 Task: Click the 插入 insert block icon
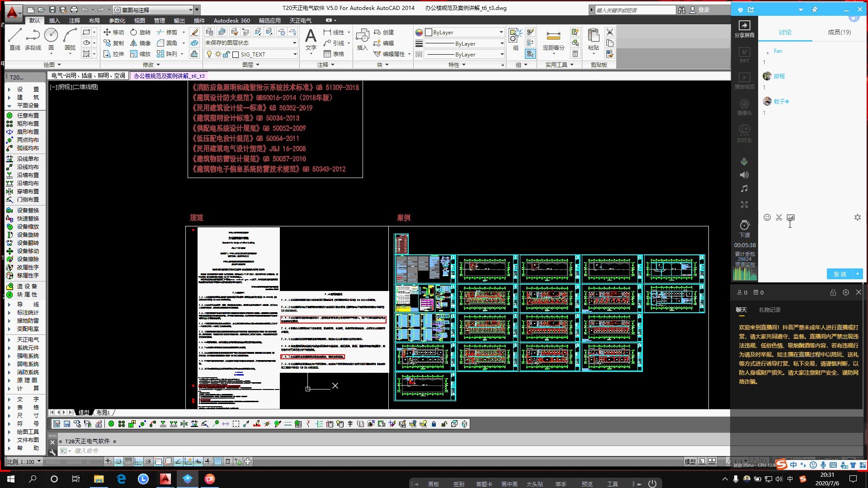[362, 39]
